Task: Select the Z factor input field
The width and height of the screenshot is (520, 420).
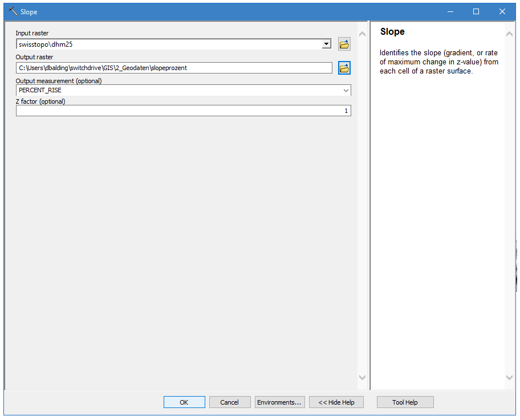Action: pos(183,111)
